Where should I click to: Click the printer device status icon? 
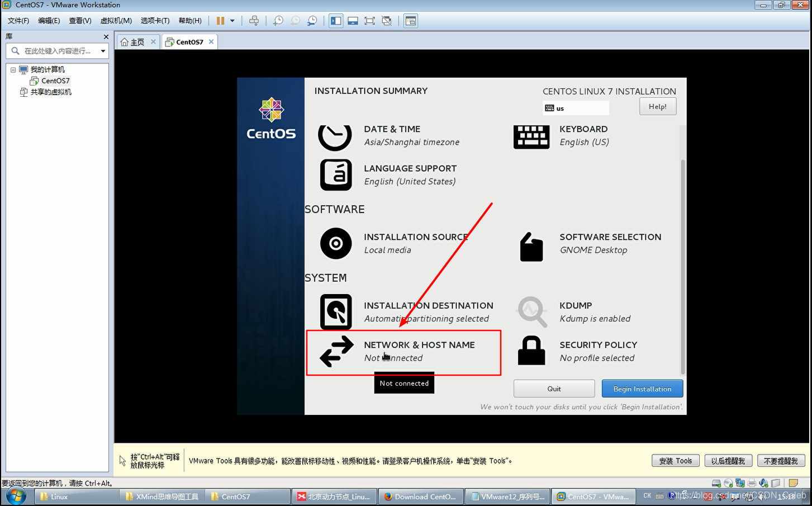tap(752, 483)
